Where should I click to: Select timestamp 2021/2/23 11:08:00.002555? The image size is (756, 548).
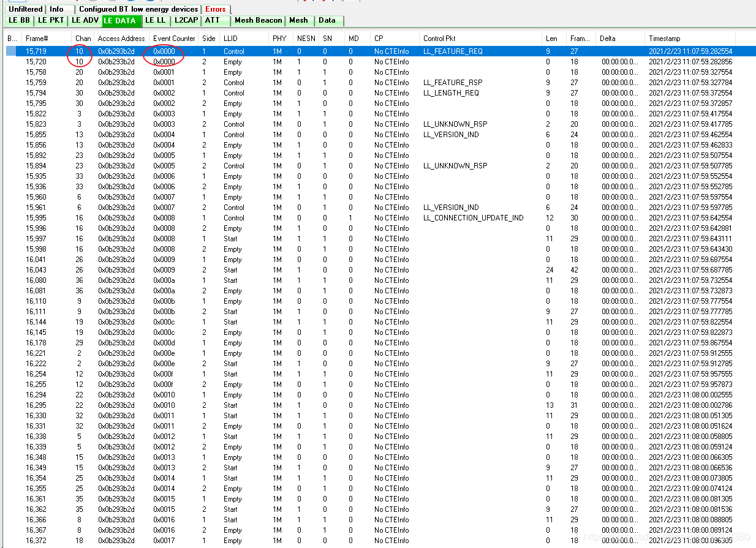(x=690, y=395)
